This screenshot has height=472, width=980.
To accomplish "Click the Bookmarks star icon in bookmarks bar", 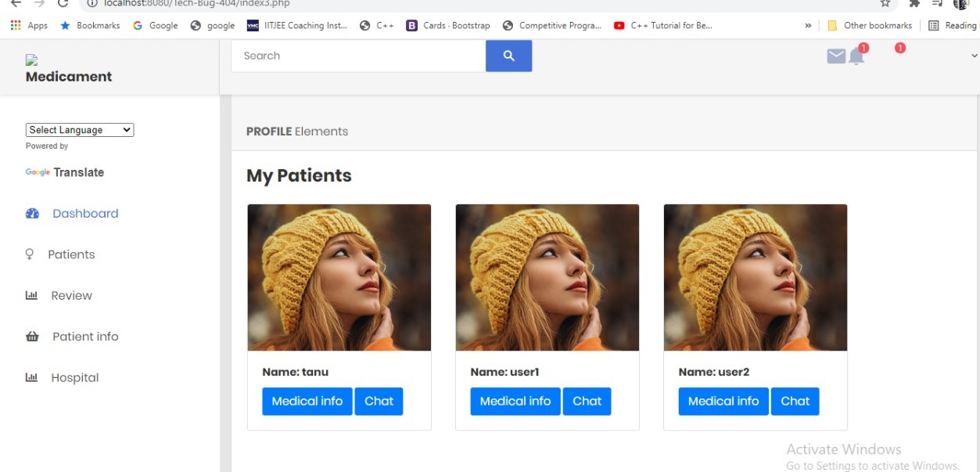I will [65, 25].
